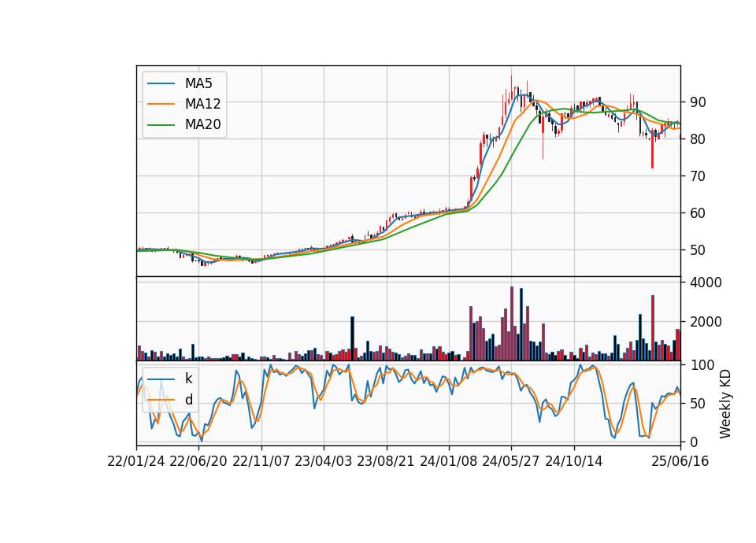Click the 24/05/27 date tick label

[x=511, y=462]
